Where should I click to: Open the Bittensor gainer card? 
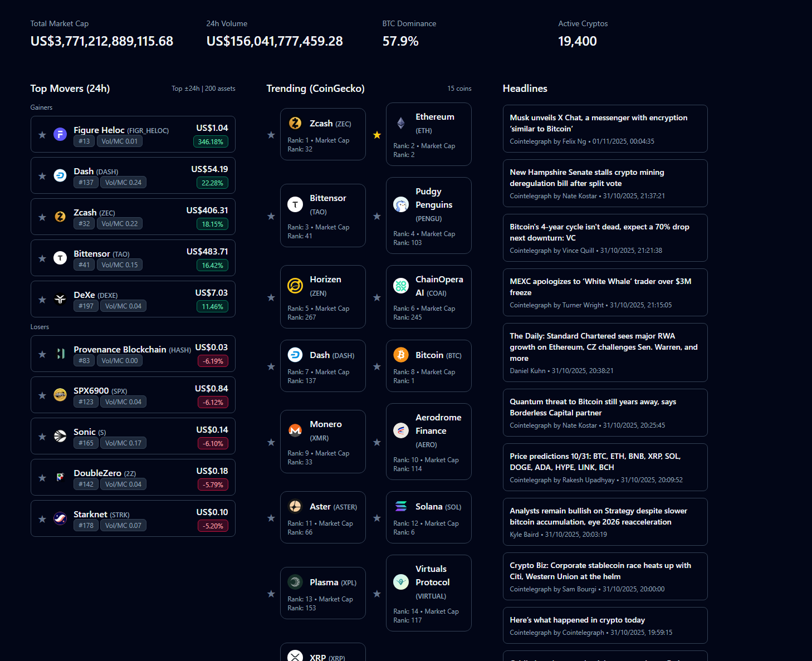[133, 258]
